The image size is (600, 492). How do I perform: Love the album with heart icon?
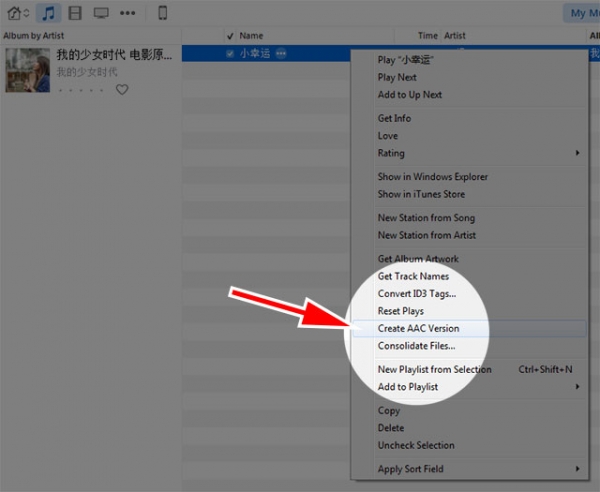tap(122, 90)
